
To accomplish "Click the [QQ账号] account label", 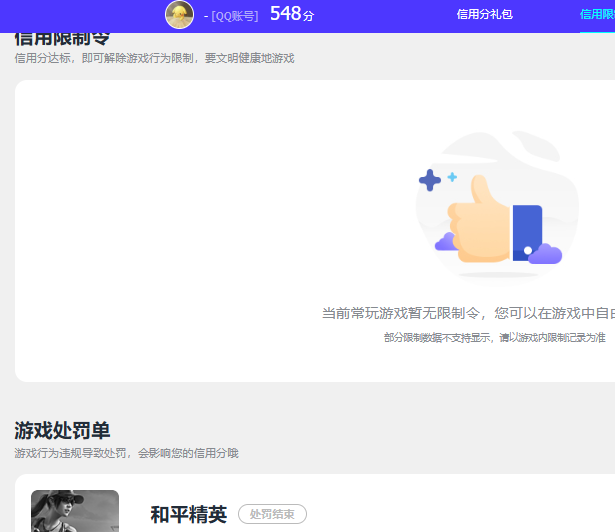I will click(x=235, y=16).
